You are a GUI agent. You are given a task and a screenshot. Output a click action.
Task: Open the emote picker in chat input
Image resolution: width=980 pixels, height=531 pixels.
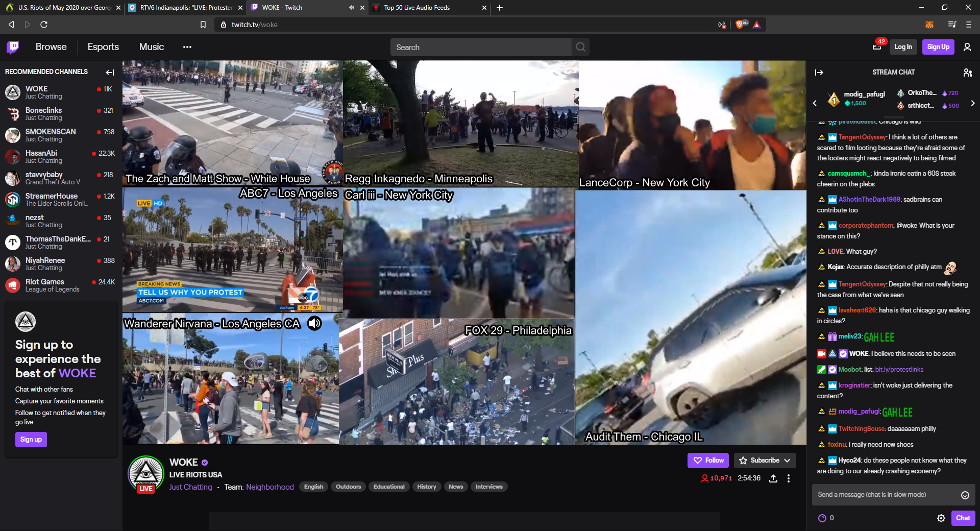pyautogui.click(x=965, y=495)
